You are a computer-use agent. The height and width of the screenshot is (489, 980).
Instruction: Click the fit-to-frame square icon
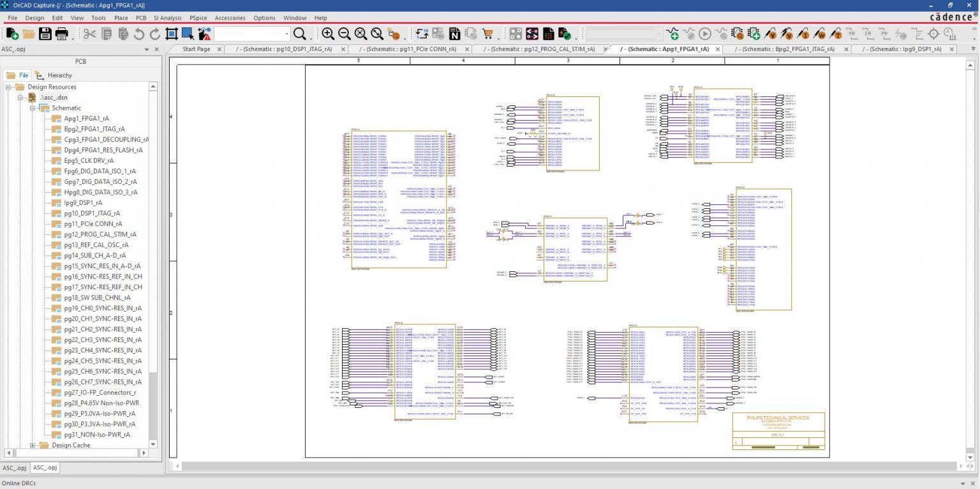click(x=171, y=34)
